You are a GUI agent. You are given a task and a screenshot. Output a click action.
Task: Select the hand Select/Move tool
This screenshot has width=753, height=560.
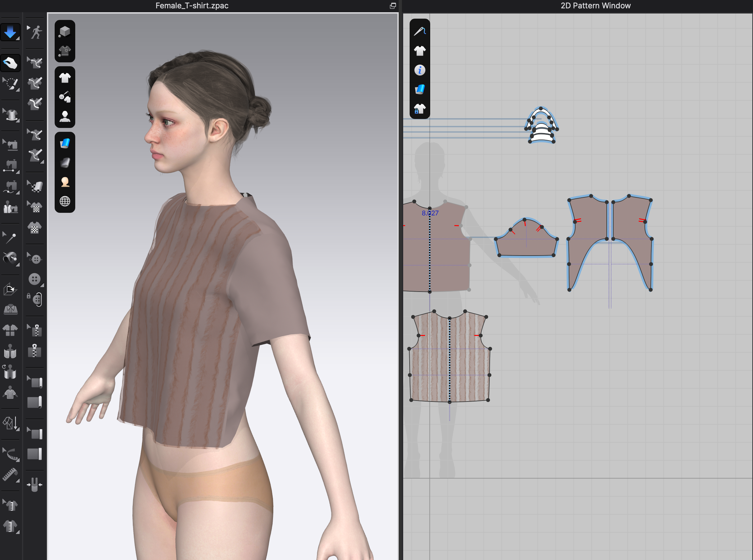pos(10,63)
